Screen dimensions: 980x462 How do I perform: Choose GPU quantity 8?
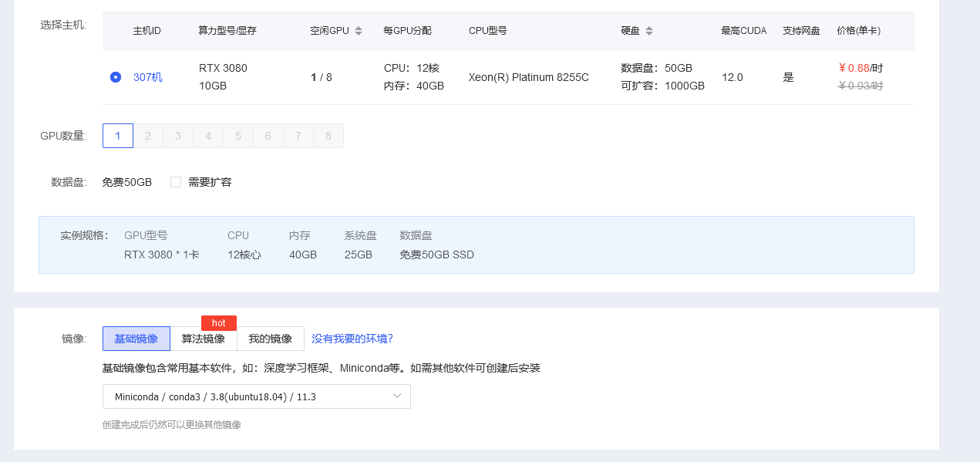pyautogui.click(x=328, y=136)
